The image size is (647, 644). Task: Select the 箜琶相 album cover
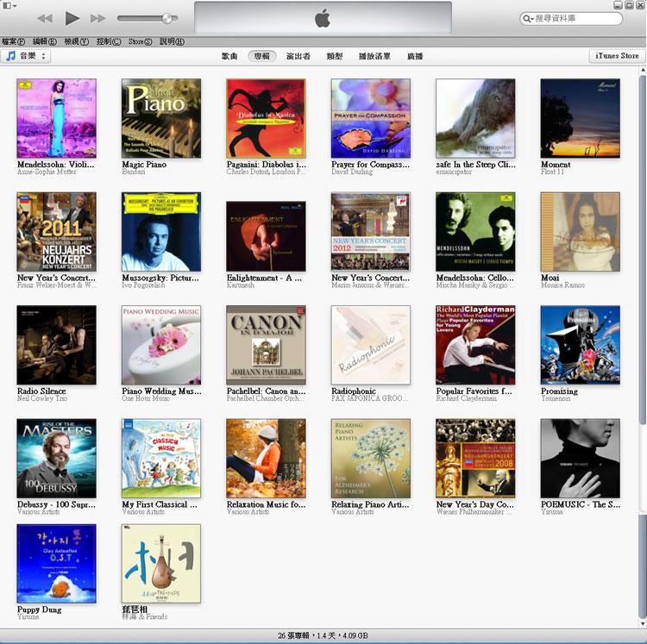161,564
